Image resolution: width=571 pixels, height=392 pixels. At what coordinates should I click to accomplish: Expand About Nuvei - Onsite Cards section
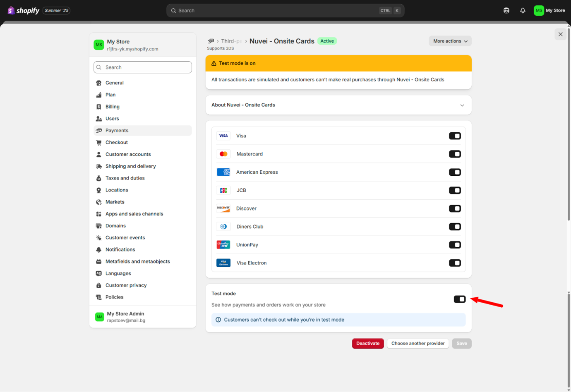338,105
